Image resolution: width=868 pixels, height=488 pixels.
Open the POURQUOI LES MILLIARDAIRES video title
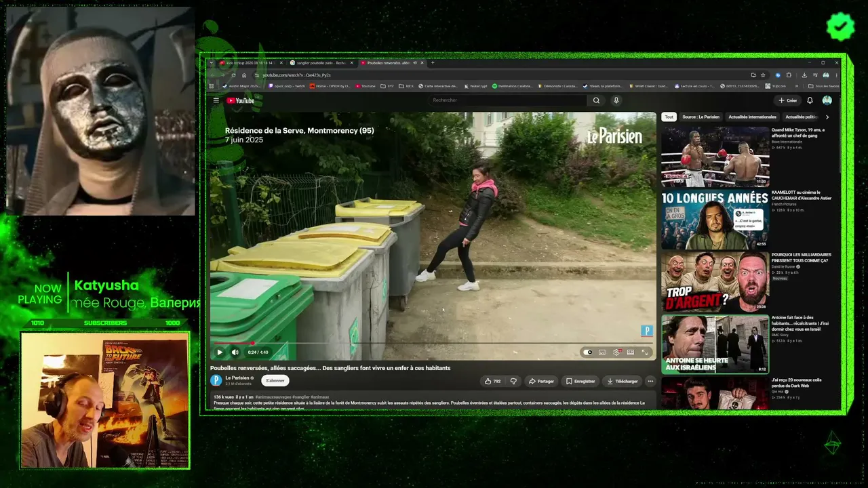(802, 258)
